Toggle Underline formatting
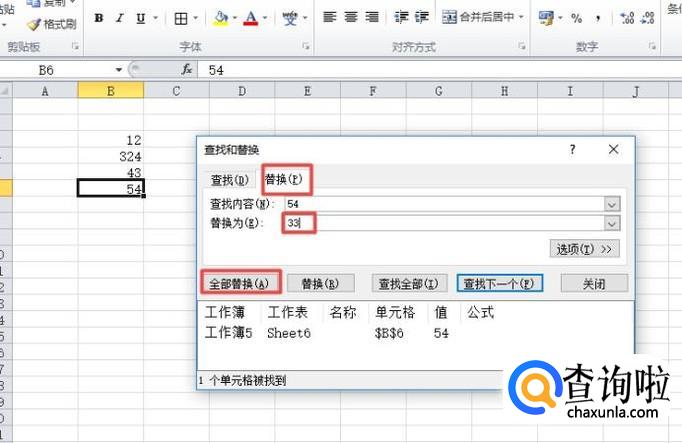 (x=140, y=18)
